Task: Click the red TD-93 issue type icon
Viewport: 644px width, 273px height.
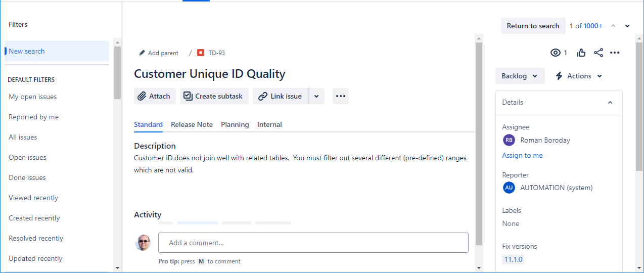Action: pos(201,53)
